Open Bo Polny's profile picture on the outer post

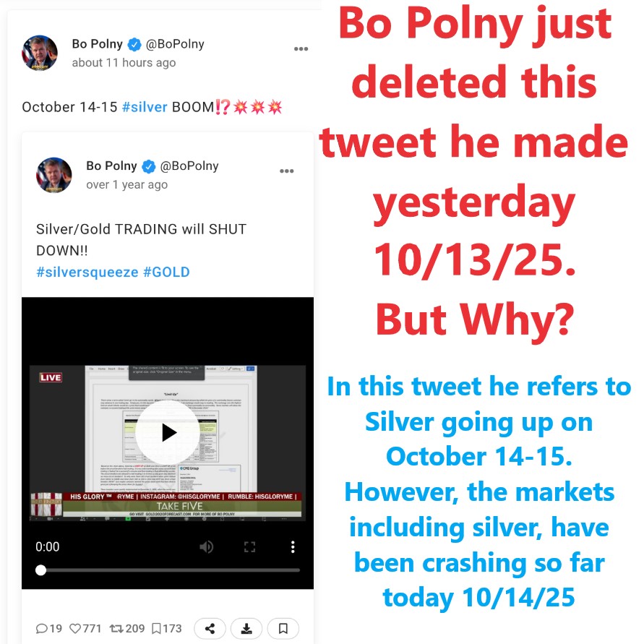coord(40,53)
